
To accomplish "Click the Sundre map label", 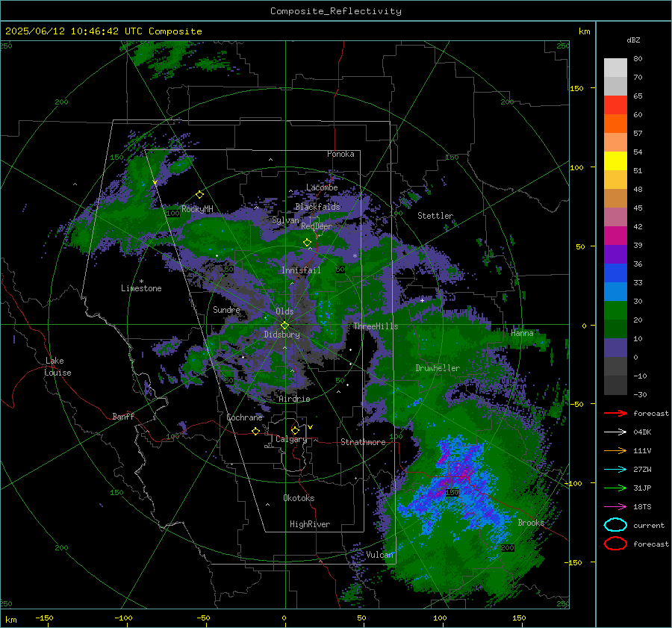I will [227, 309].
